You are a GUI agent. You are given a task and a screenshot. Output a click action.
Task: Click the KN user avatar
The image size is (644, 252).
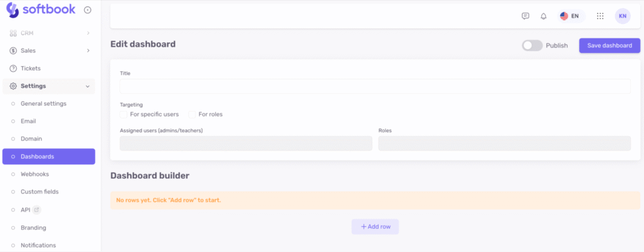coord(622,16)
